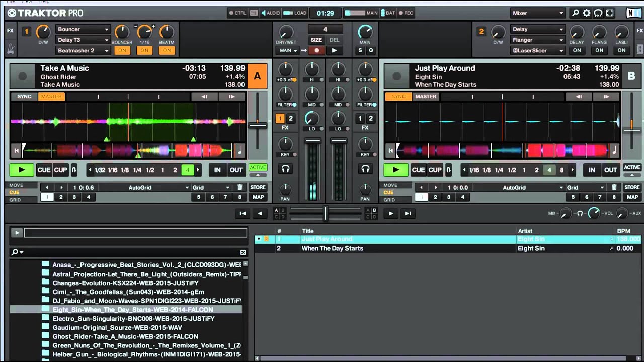The image size is (644, 362).
Task: Play deck A with green play button
Action: (x=22, y=170)
